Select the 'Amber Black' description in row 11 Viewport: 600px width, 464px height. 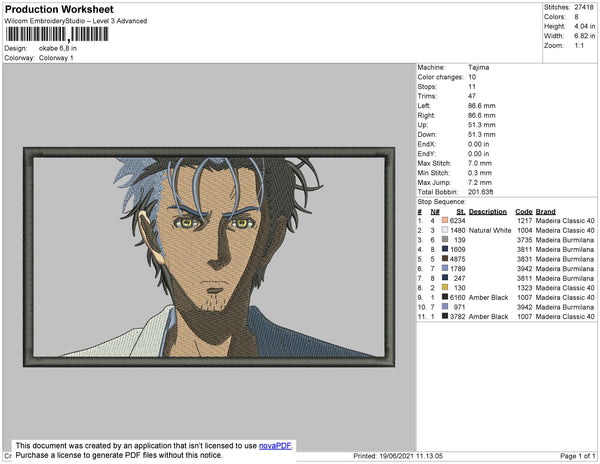tap(488, 316)
